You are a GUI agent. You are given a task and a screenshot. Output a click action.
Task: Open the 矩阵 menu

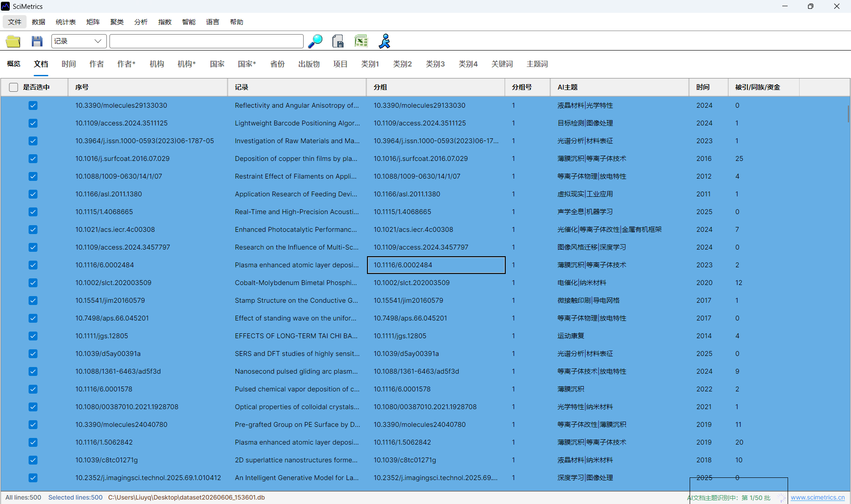[93, 22]
